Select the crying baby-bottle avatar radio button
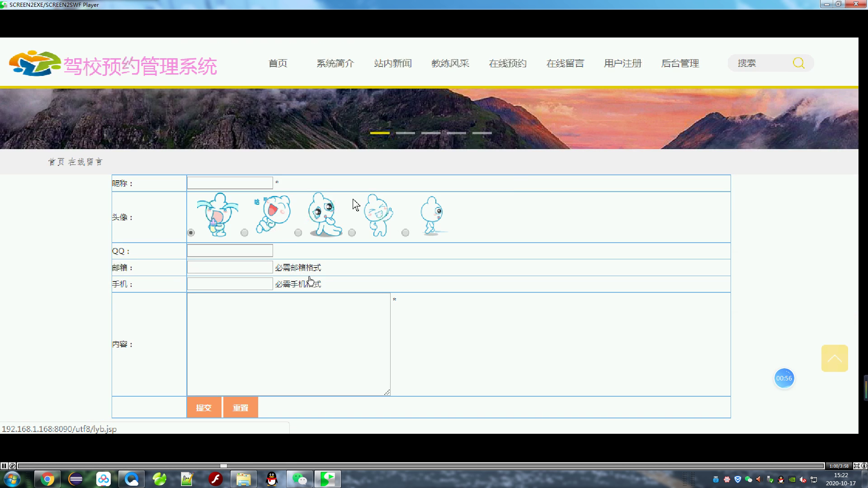 [191, 233]
